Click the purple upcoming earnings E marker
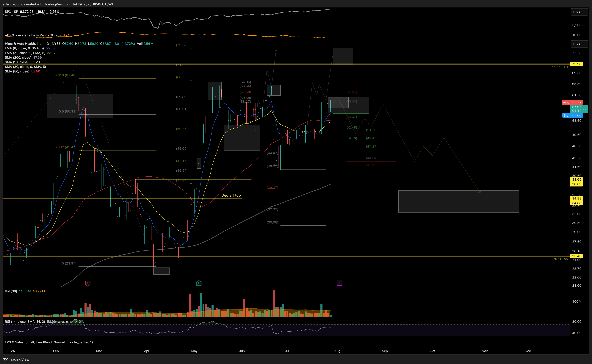The width and height of the screenshot is (592, 364). 339,283
